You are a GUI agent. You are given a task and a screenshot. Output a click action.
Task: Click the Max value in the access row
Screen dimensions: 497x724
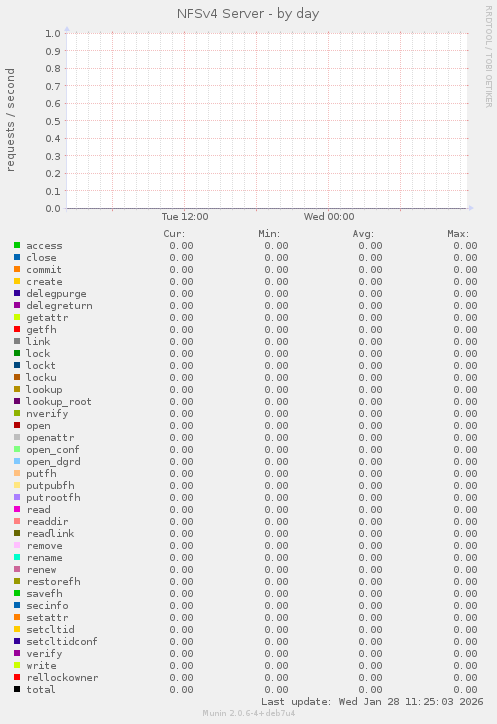click(x=465, y=246)
